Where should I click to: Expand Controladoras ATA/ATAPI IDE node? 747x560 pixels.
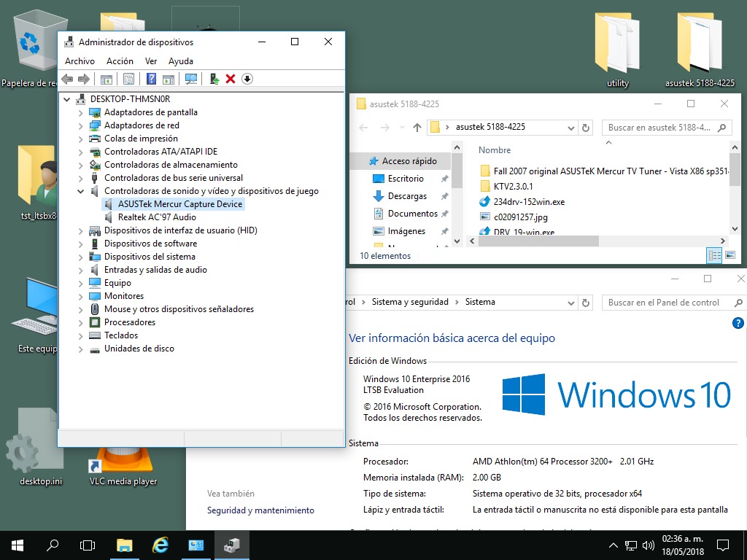coord(80,152)
